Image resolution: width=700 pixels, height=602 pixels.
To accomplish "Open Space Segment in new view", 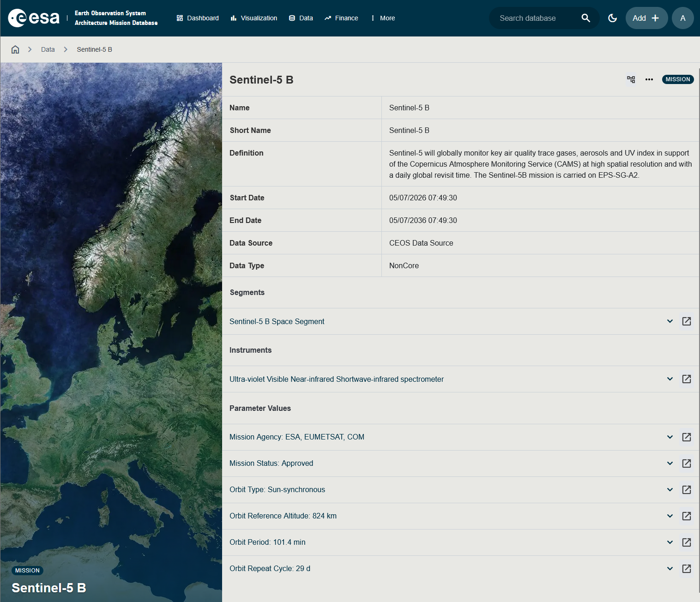I will pyautogui.click(x=687, y=321).
